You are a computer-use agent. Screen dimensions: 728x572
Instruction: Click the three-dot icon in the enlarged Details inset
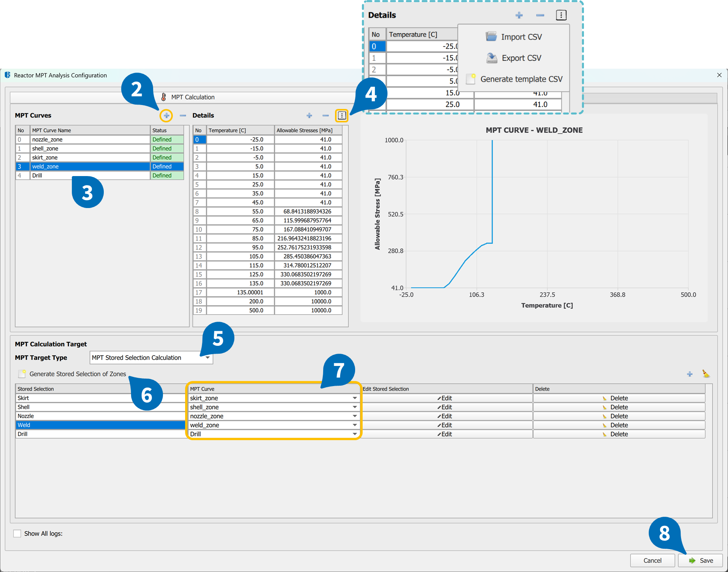click(561, 15)
